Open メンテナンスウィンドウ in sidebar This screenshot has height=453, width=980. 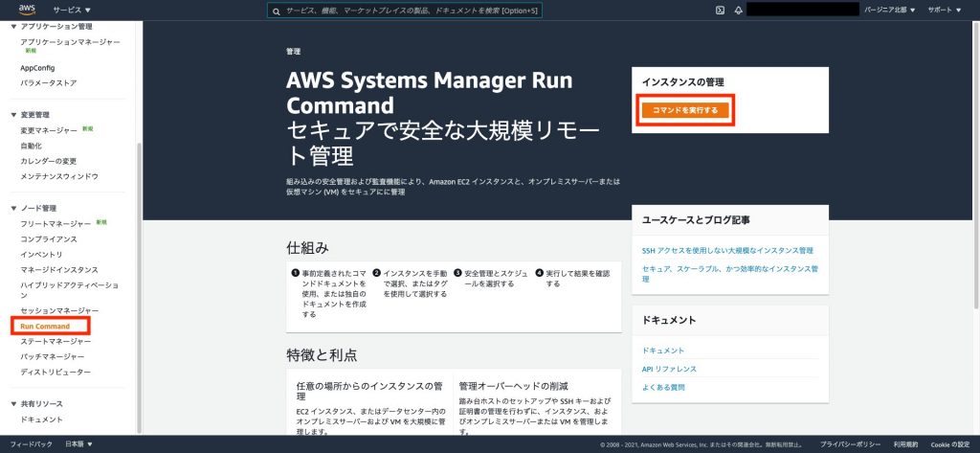pos(59,176)
